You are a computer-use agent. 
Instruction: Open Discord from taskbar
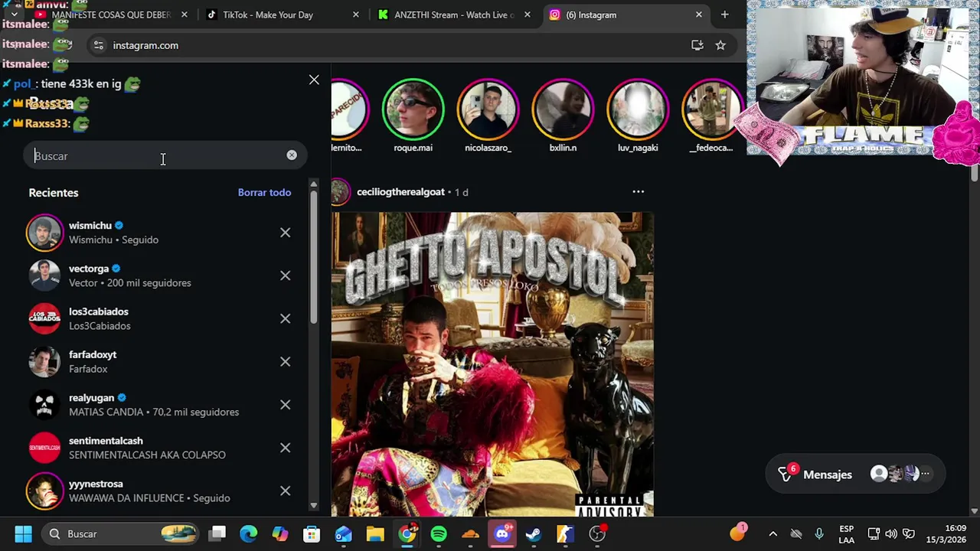pyautogui.click(x=502, y=534)
